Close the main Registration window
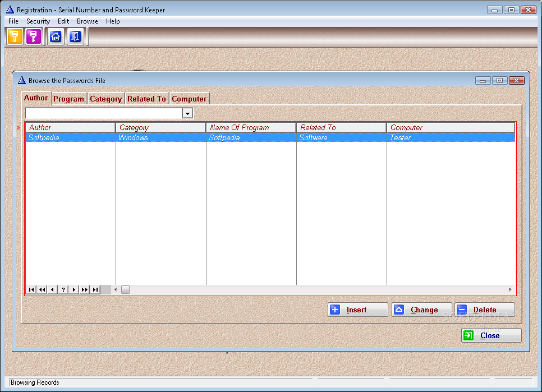542x392 pixels. [528, 10]
